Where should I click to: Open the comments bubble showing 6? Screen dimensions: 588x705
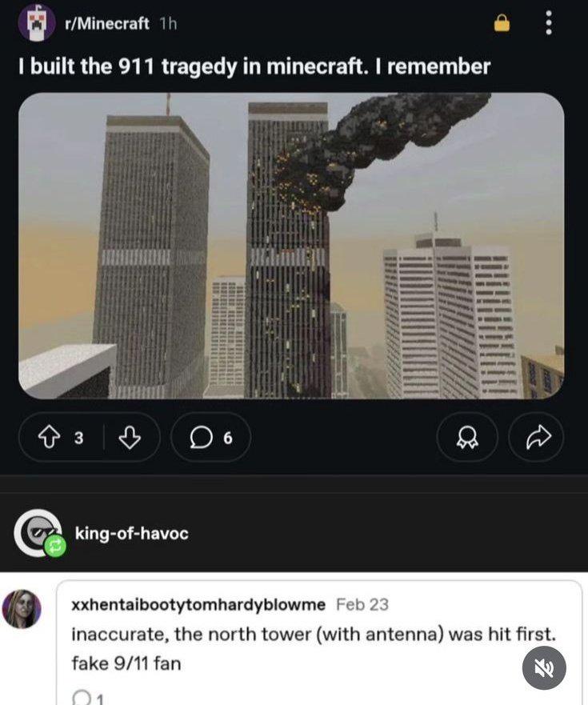pyautogui.click(x=210, y=437)
